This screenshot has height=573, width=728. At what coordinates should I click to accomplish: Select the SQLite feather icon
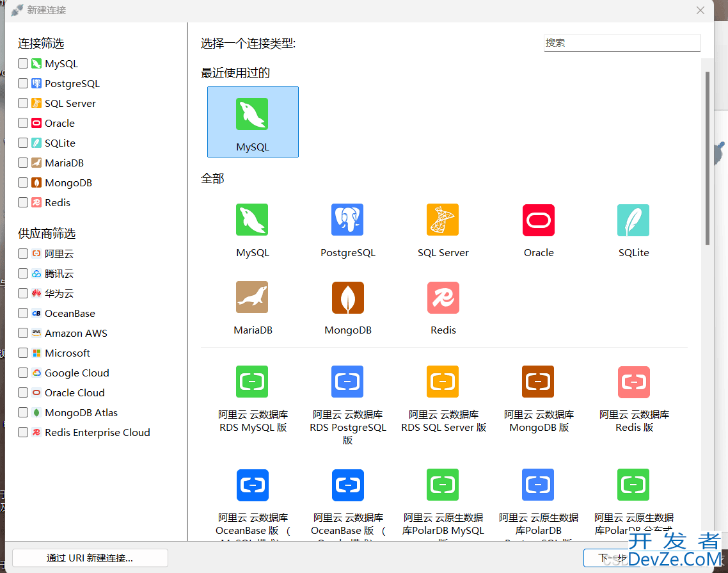[x=633, y=220]
